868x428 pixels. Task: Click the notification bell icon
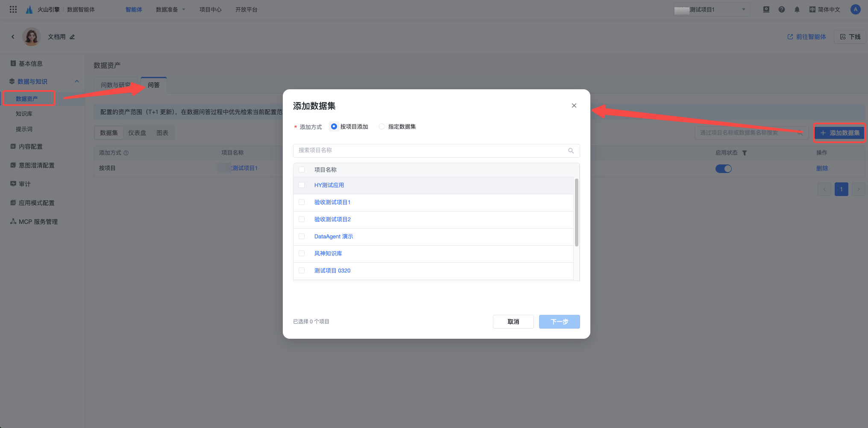tap(797, 9)
